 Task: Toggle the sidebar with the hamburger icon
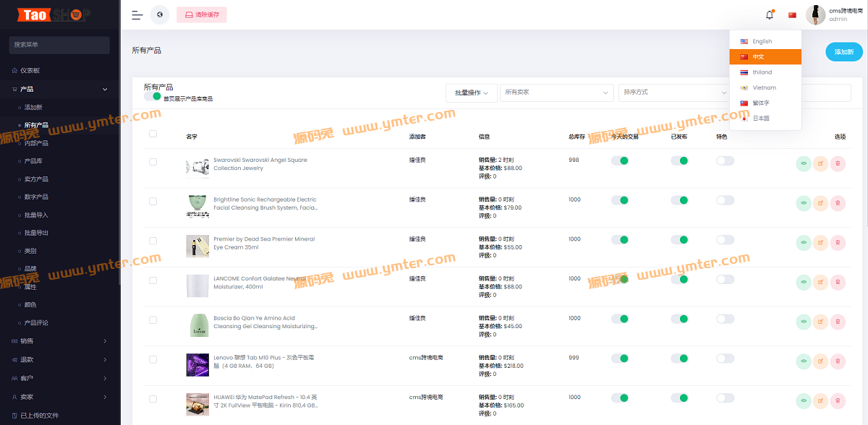coord(137,14)
